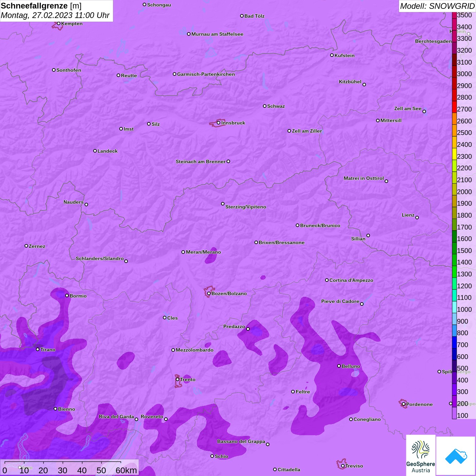
Task: Select the Sillian location marker dot
Action: click(x=368, y=235)
